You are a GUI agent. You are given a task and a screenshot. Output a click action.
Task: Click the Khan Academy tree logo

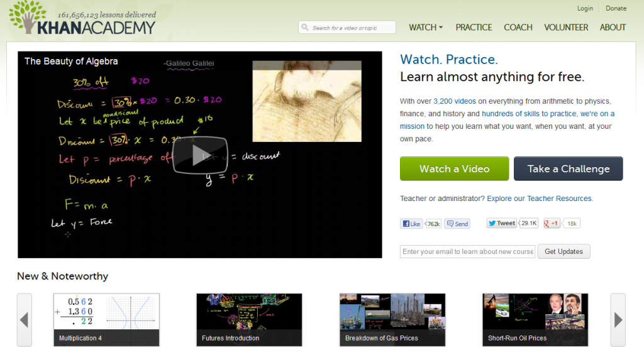click(x=28, y=16)
